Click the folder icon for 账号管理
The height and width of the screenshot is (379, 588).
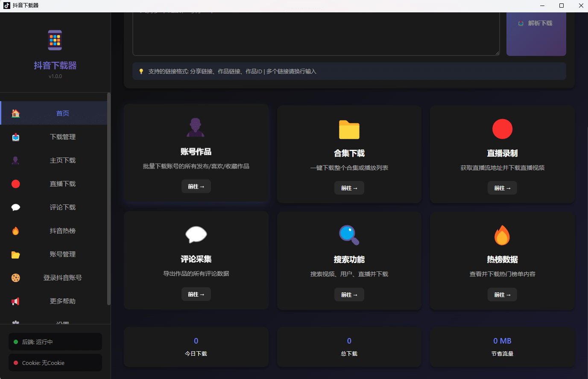15,254
